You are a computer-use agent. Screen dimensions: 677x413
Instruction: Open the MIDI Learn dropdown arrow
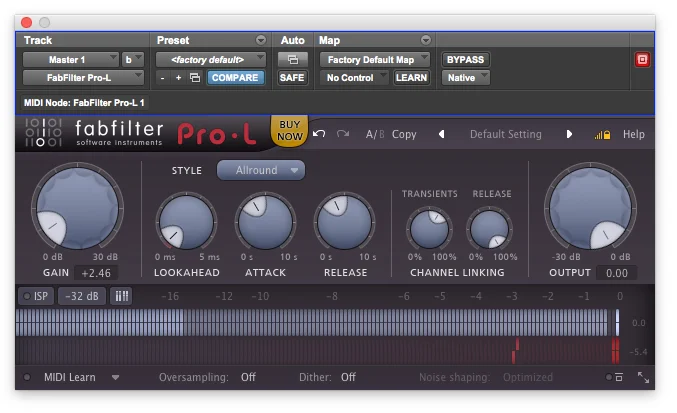(x=115, y=378)
